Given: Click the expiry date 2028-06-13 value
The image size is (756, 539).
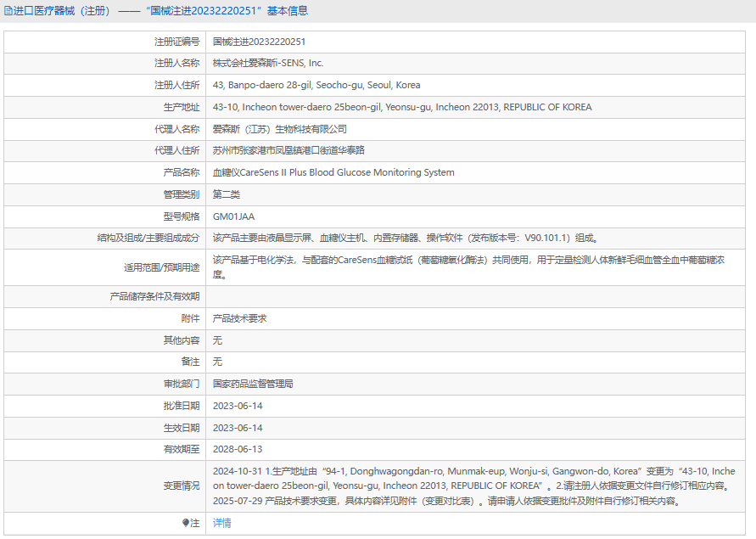Looking at the screenshot, I should pos(238,449).
